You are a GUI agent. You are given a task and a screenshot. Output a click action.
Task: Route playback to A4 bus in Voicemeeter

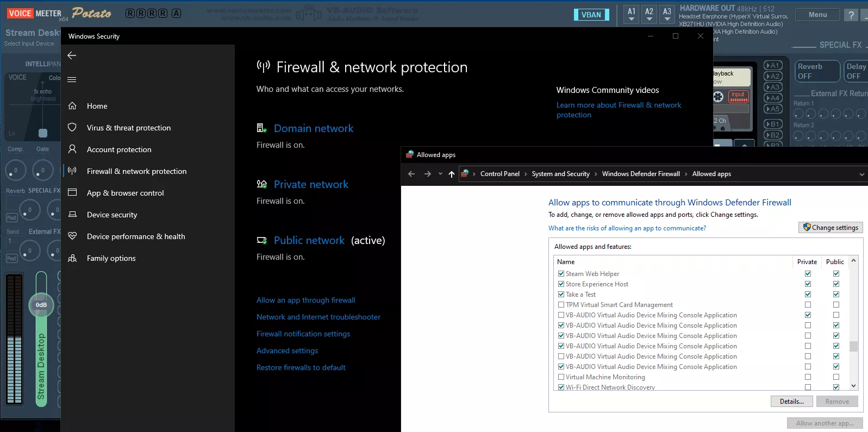773,98
